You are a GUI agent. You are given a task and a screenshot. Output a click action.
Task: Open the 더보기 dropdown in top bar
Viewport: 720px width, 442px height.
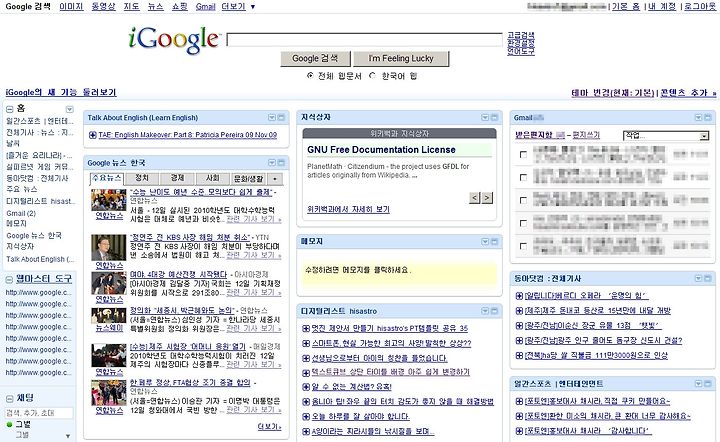(x=238, y=6)
